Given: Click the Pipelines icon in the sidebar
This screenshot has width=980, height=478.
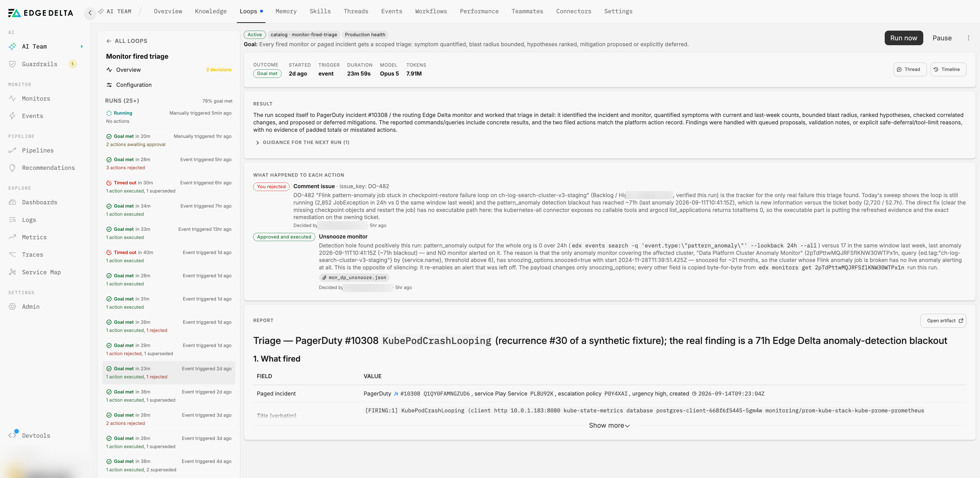Looking at the screenshot, I should [x=13, y=150].
